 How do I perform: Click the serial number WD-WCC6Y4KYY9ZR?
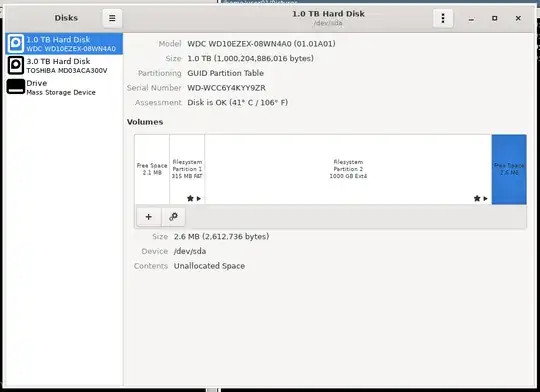point(226,88)
